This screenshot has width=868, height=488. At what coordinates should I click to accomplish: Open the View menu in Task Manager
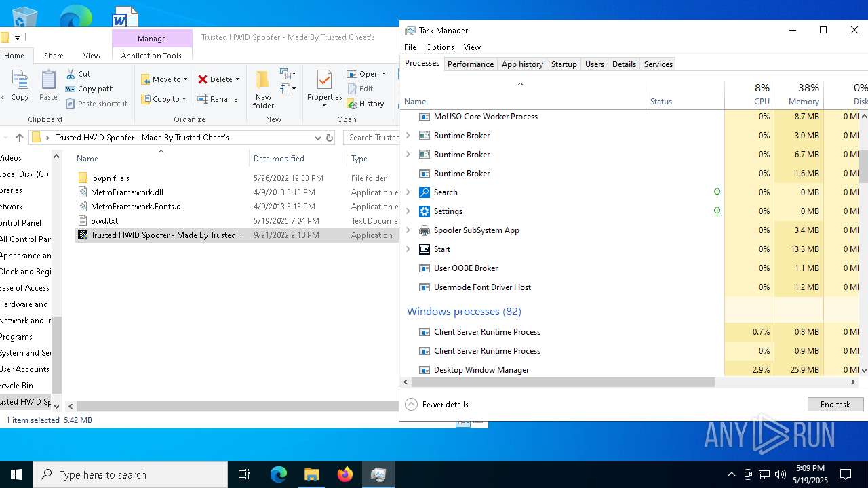tap(472, 47)
